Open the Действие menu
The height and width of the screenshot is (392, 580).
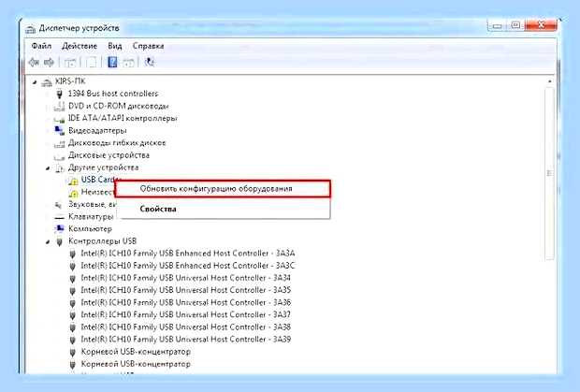pos(80,46)
